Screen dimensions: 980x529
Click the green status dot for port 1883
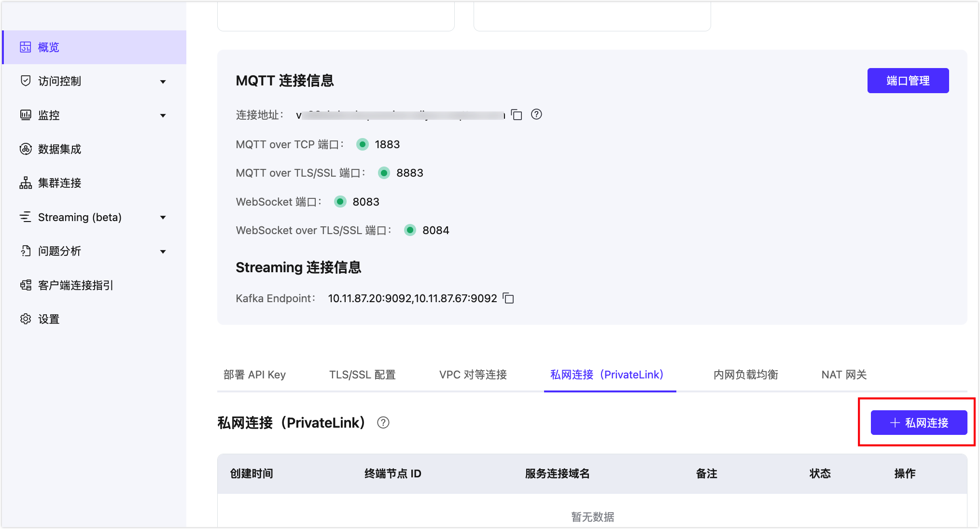click(362, 144)
